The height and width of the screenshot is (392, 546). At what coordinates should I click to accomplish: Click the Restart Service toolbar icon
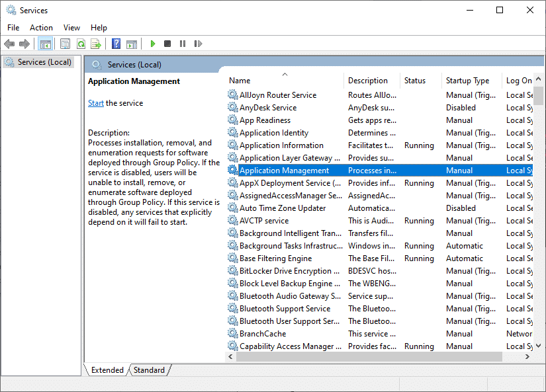(198, 44)
